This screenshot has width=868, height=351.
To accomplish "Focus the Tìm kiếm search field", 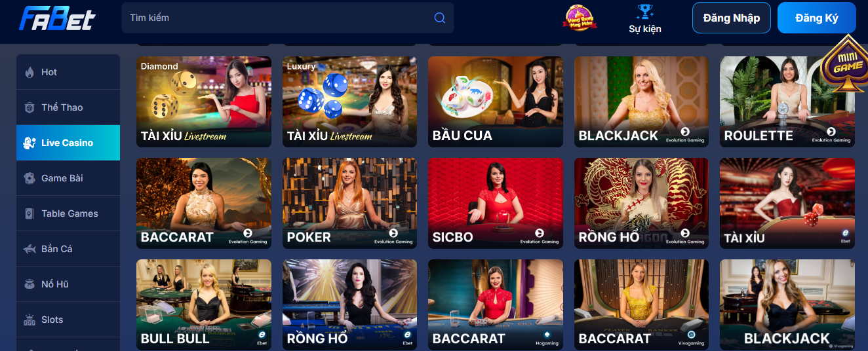I will (287, 18).
